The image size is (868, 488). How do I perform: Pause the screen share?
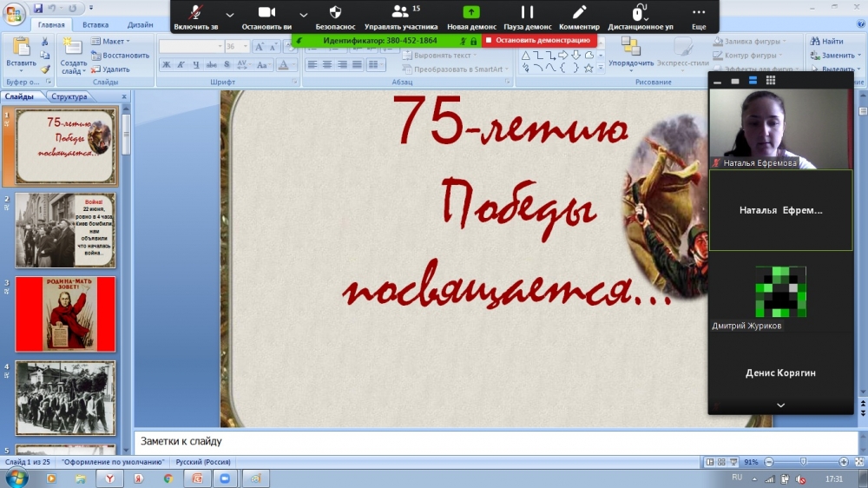point(527,16)
